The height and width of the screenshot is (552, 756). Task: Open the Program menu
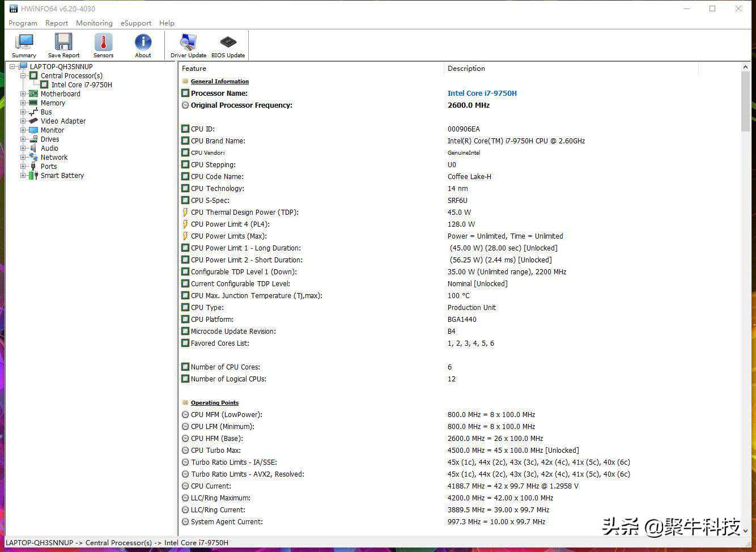click(23, 23)
